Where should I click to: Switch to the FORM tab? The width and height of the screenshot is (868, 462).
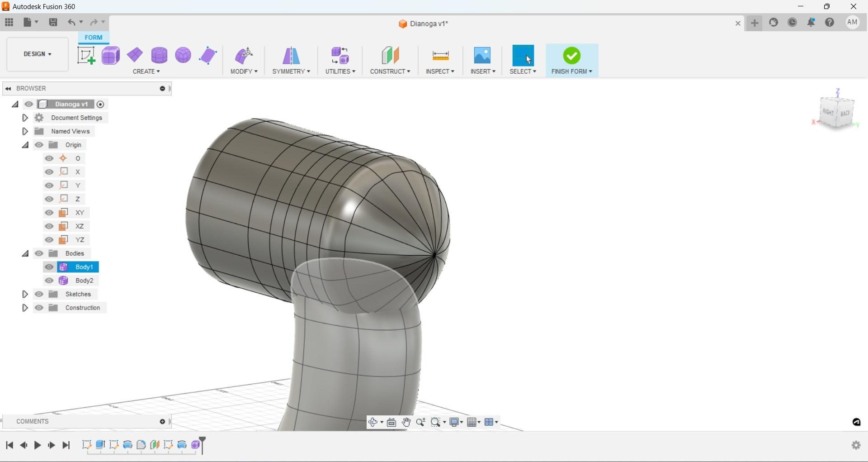[x=93, y=38]
